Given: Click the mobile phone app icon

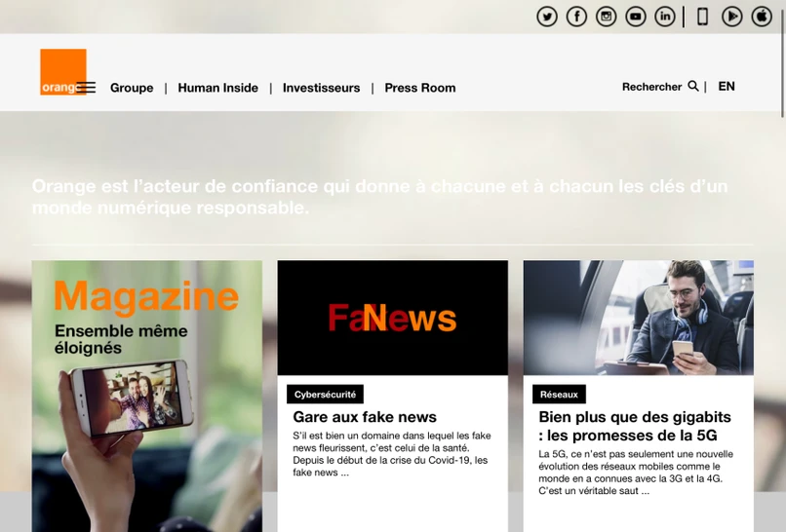Looking at the screenshot, I should pos(703,17).
